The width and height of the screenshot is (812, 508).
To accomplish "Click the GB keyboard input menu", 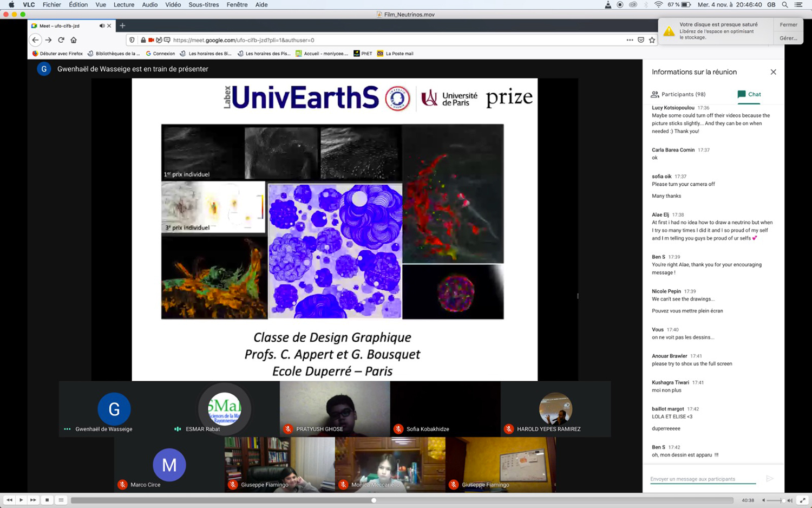I will point(771,4).
